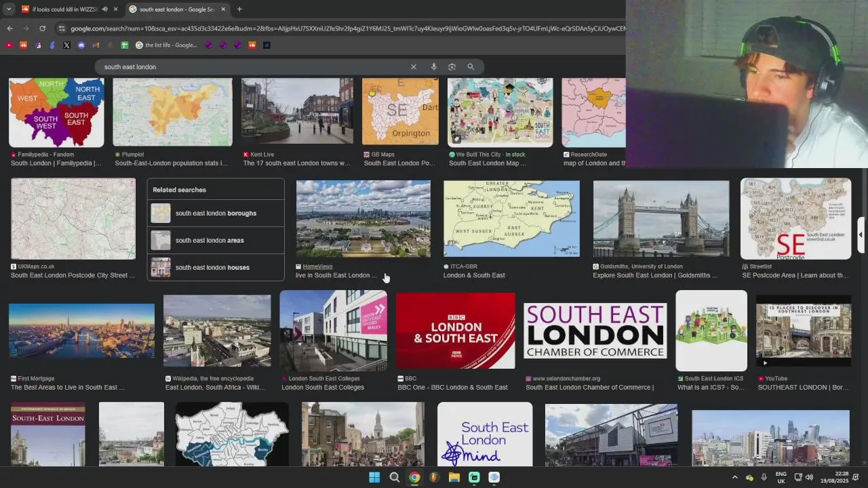Open the volume control in system tray
The image size is (868, 488).
(x=809, y=477)
